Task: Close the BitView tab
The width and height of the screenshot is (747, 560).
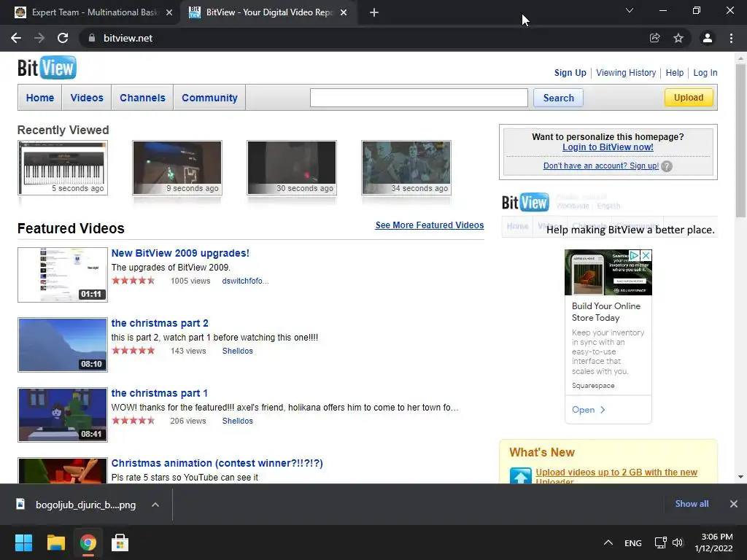Action: [344, 12]
